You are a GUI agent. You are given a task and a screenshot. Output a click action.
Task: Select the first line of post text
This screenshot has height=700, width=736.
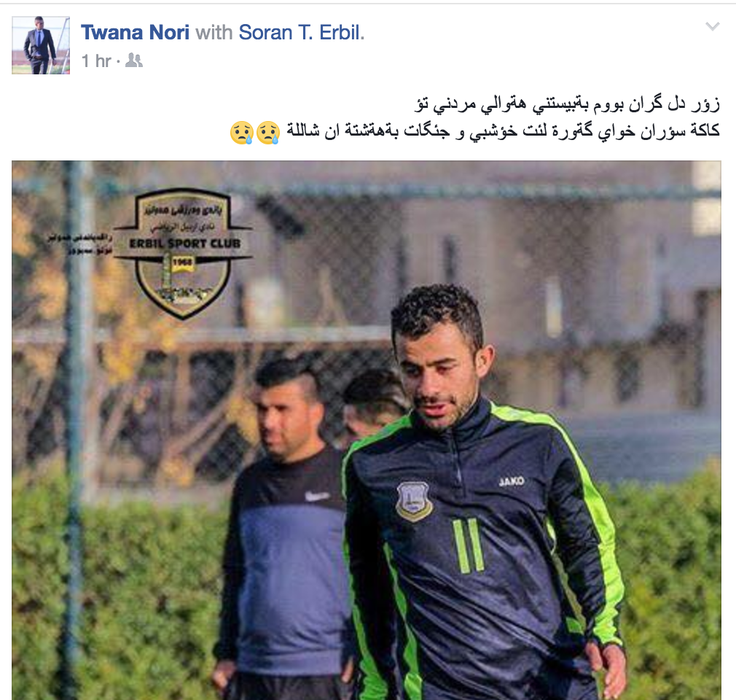(x=567, y=104)
